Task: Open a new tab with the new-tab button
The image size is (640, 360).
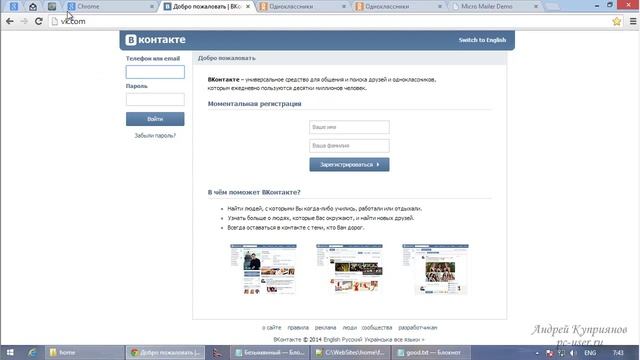Action: 552,7
